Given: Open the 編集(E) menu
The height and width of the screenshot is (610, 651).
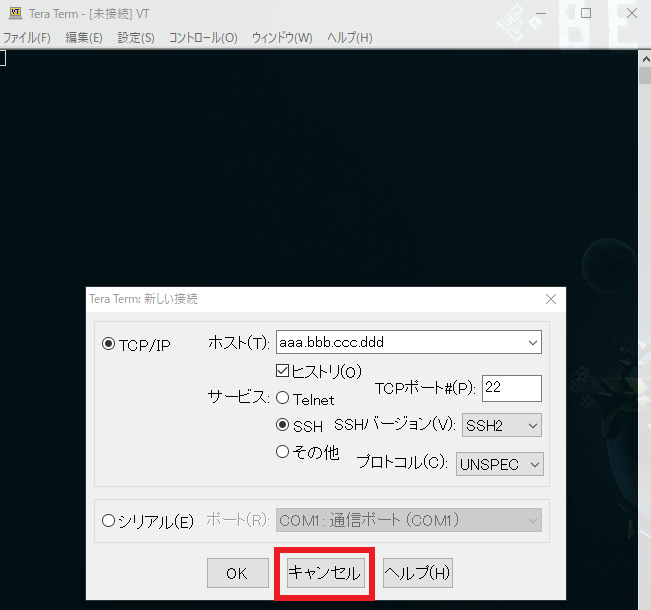Looking at the screenshot, I should (x=84, y=38).
